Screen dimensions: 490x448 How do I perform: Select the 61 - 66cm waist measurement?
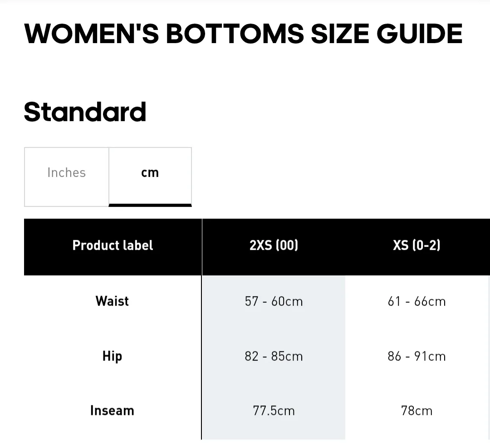416,301
